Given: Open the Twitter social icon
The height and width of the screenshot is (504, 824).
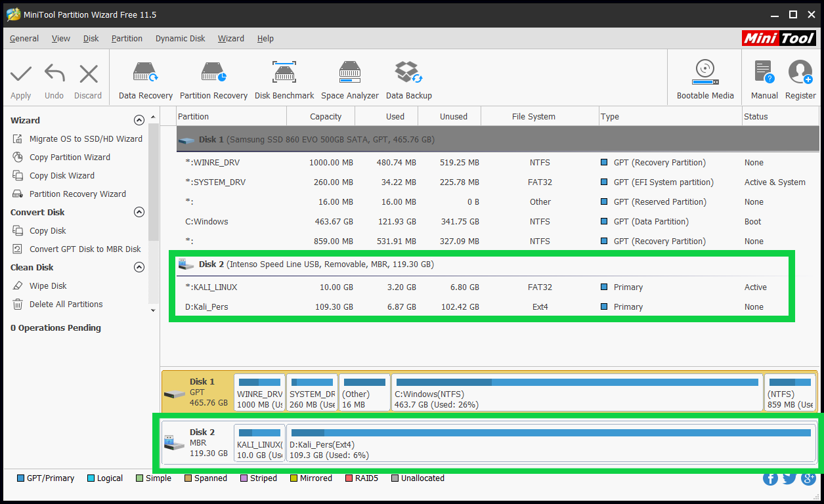Looking at the screenshot, I should coord(789,478).
